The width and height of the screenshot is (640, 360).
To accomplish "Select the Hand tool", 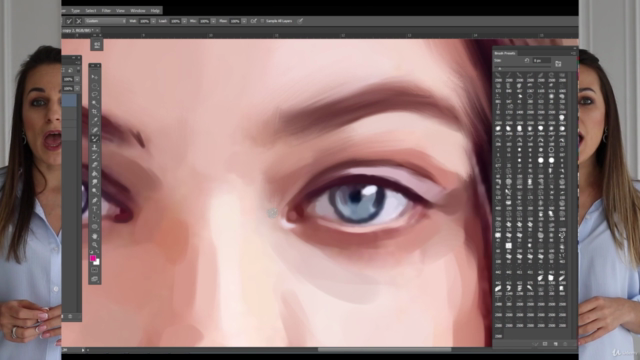I will 95,236.
